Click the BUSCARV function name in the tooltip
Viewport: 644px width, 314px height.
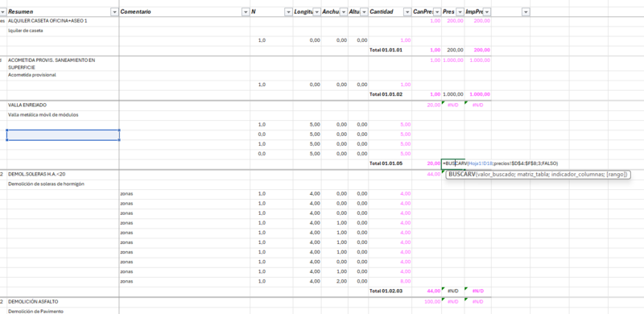pos(461,175)
